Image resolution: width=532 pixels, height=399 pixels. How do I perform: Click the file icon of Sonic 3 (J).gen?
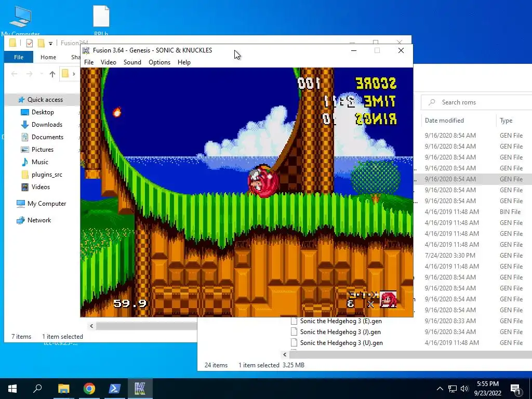pos(294,332)
